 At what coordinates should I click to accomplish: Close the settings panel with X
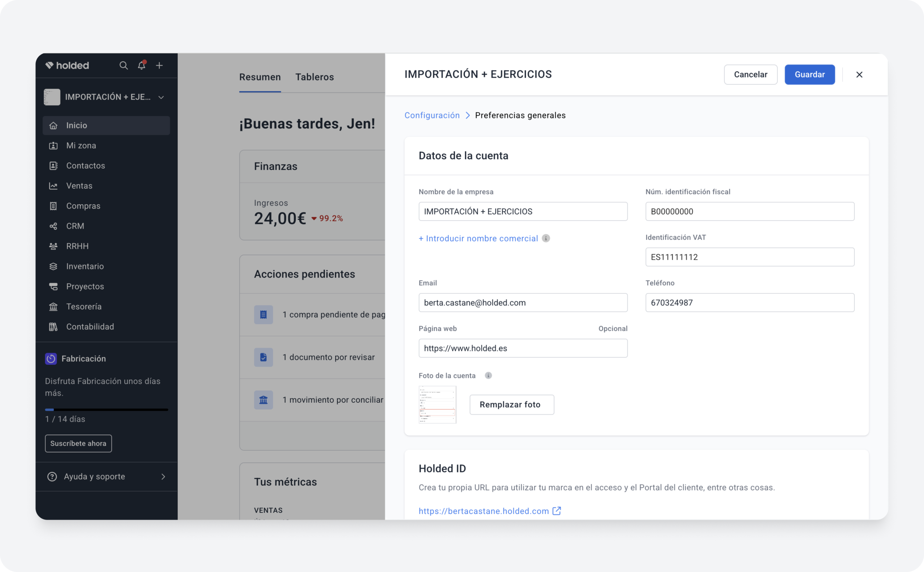click(x=859, y=75)
